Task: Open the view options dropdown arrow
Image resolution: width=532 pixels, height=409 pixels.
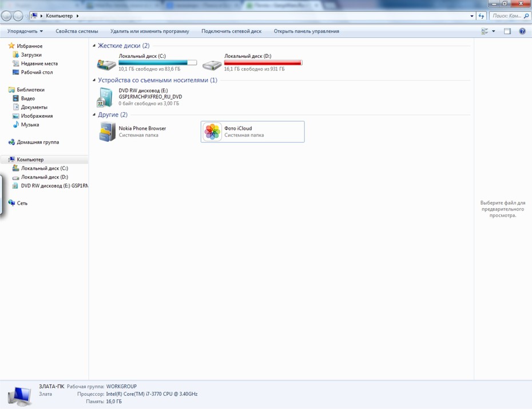Action: coord(493,31)
